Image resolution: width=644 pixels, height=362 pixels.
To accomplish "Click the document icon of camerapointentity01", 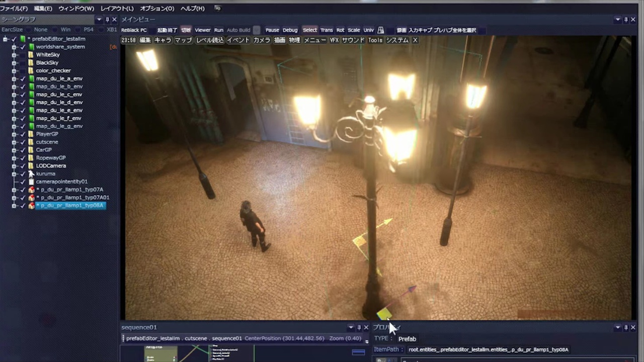I will click(x=31, y=182).
